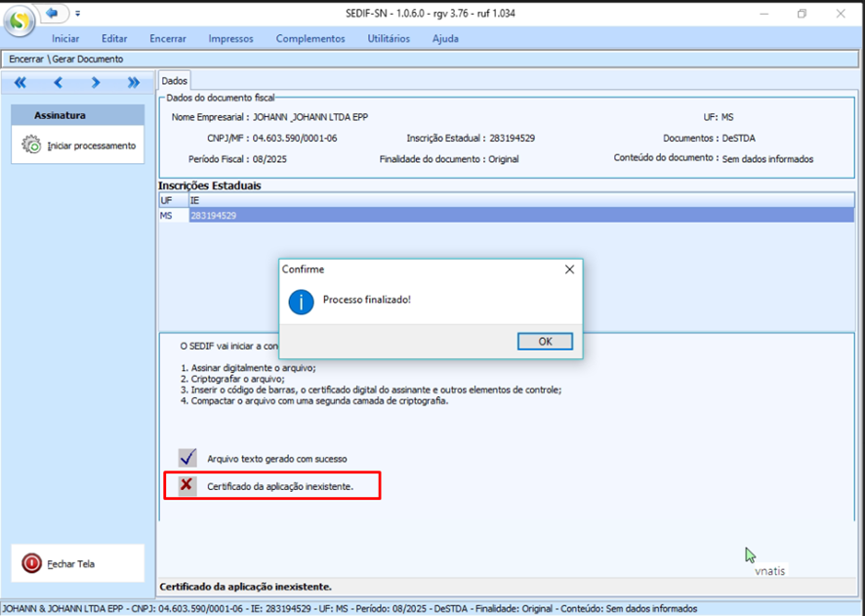Open the Utilitários menu

click(x=389, y=39)
